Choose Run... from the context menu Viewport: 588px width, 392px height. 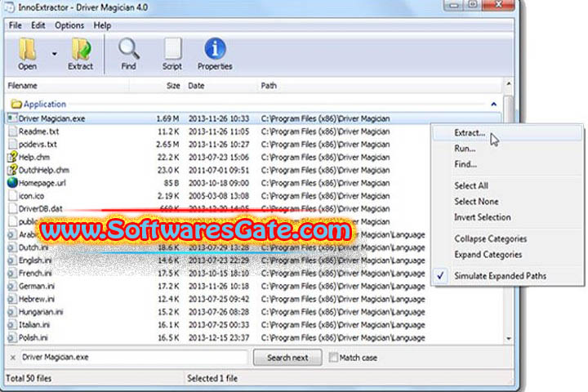coord(507,149)
